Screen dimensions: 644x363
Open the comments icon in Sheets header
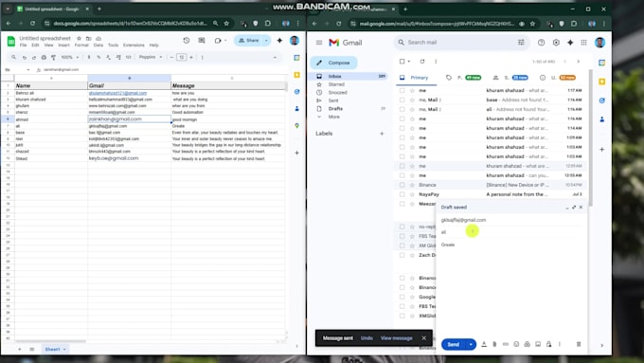(202, 41)
